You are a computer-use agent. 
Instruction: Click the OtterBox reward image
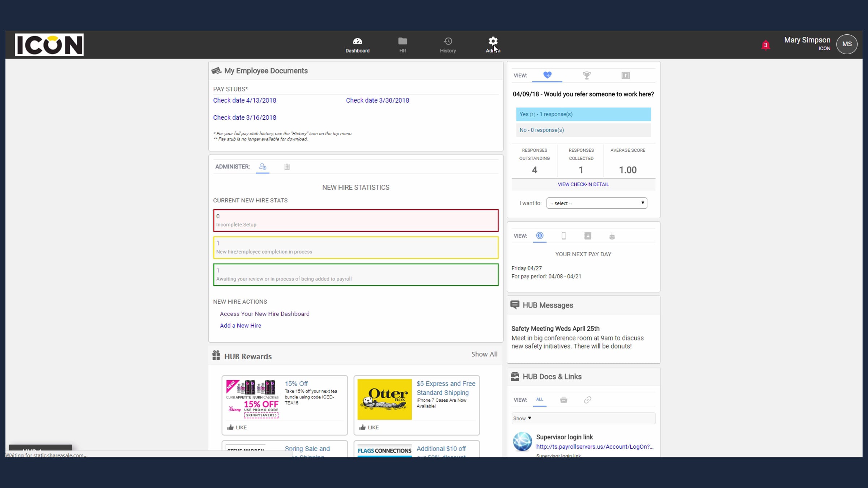coord(384,399)
